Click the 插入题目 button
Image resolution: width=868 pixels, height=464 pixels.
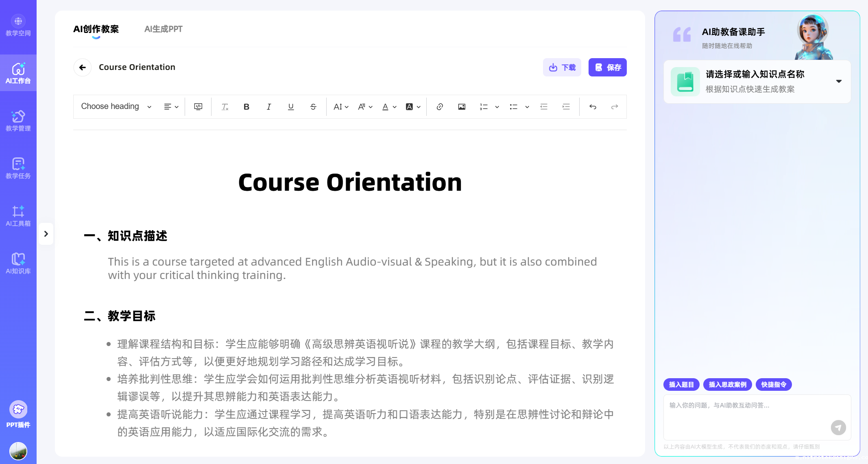pos(681,385)
